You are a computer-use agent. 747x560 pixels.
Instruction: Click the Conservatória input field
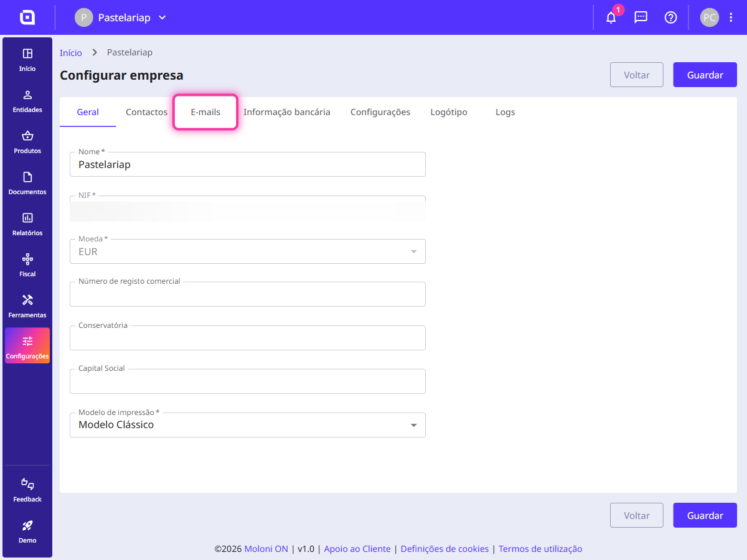click(x=248, y=338)
